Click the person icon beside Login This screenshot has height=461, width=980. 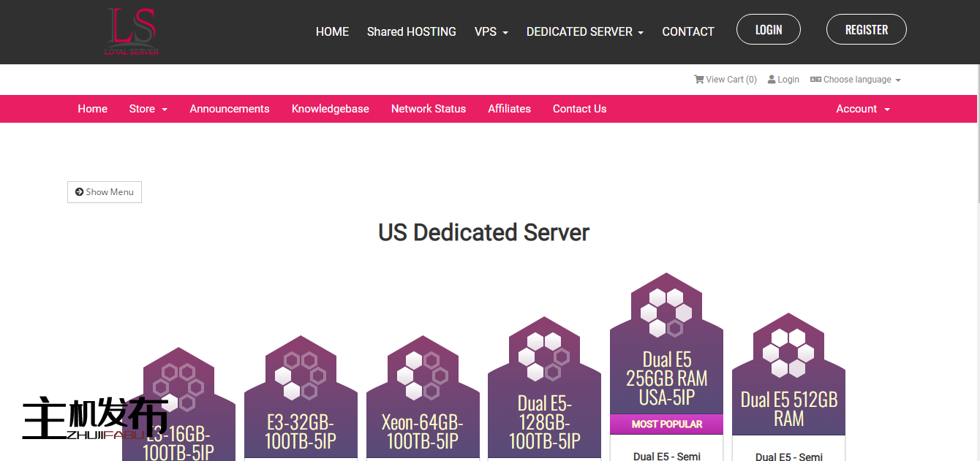772,79
